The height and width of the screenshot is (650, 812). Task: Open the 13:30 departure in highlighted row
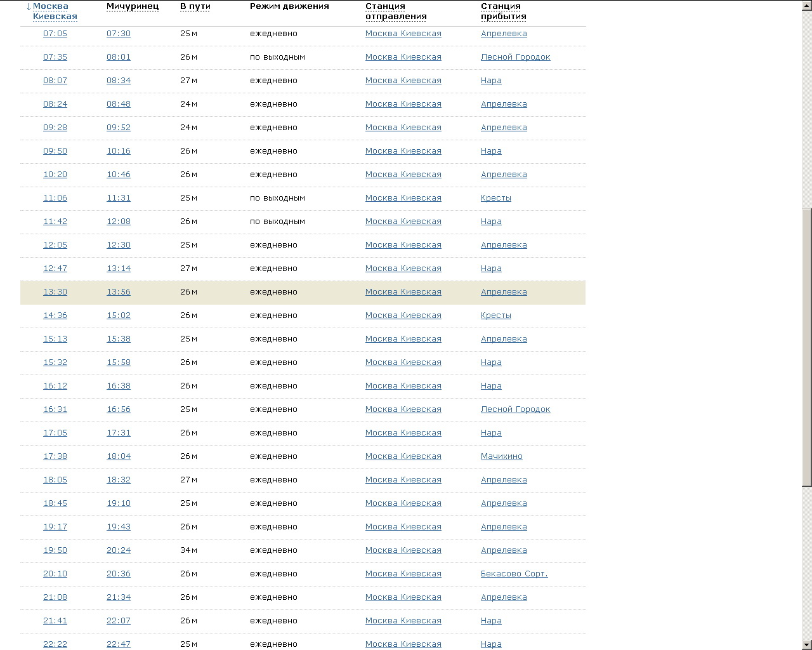(x=55, y=292)
